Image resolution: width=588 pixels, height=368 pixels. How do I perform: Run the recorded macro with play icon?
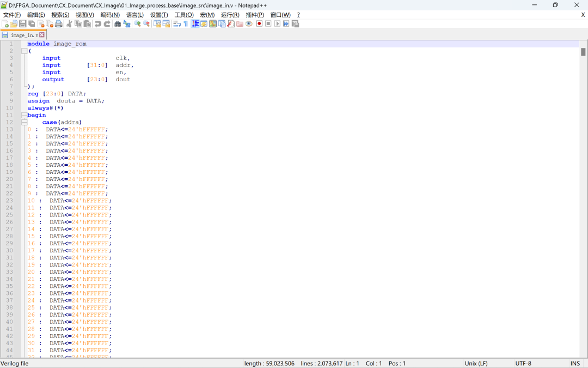[x=277, y=23]
